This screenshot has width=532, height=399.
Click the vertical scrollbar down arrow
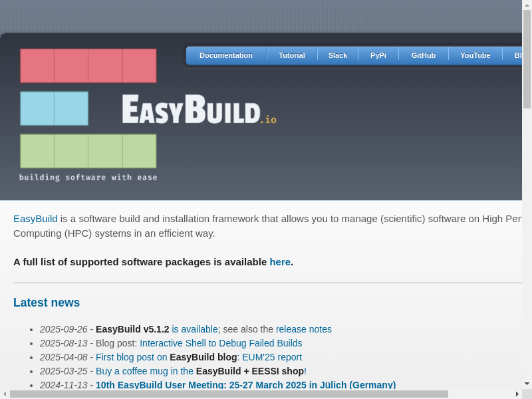pos(527,384)
